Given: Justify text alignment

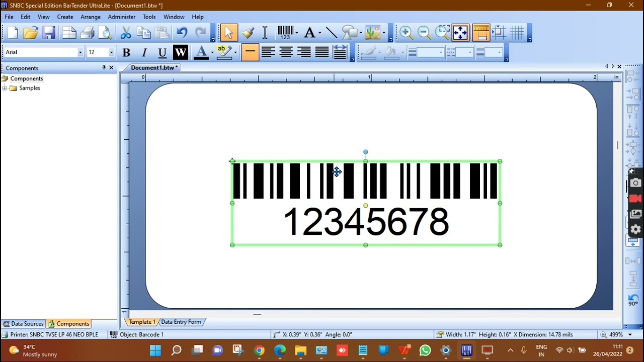Looking at the screenshot, I should 322,52.
